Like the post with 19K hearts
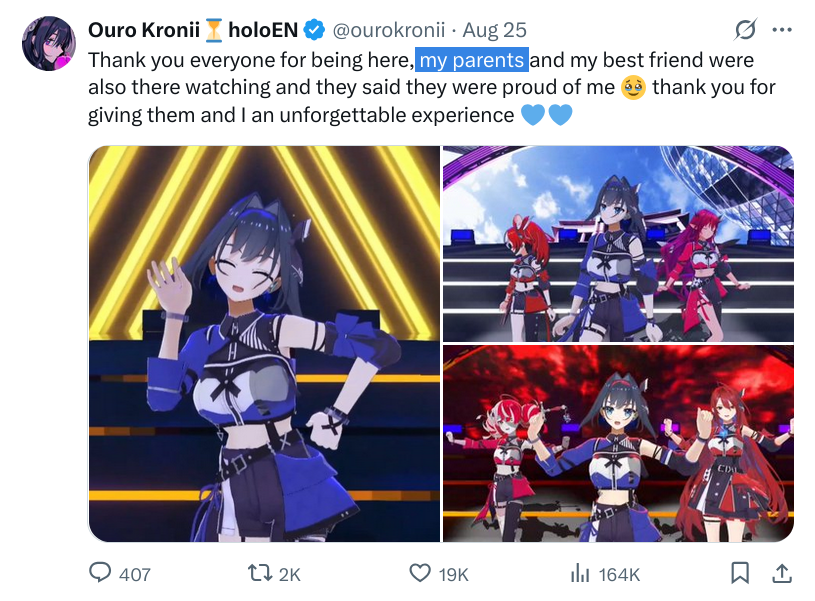This screenshot has width=815, height=601. point(439,573)
